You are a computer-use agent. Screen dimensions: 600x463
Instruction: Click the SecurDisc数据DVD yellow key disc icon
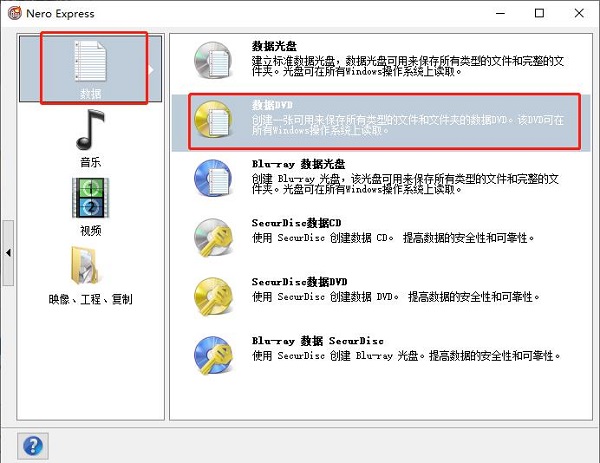(213, 296)
